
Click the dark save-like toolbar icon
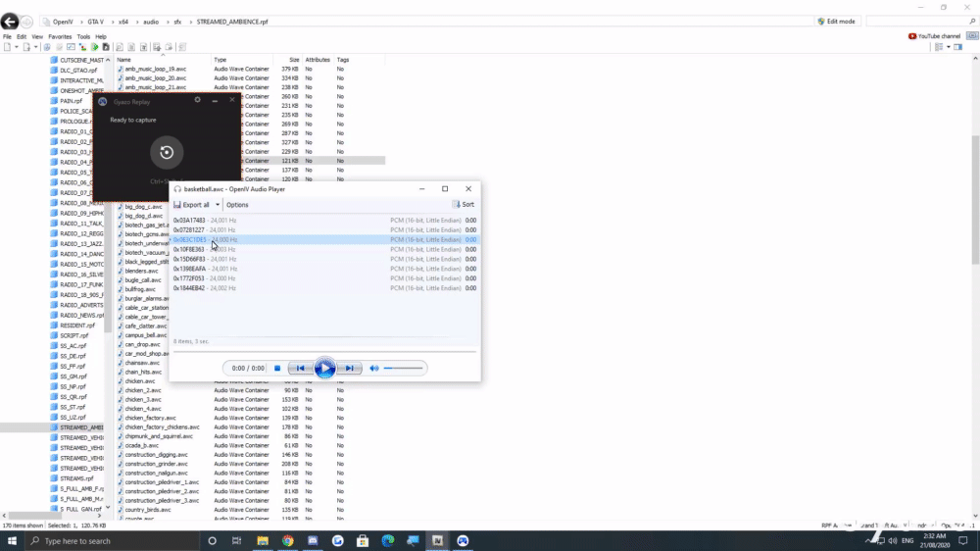(x=106, y=47)
